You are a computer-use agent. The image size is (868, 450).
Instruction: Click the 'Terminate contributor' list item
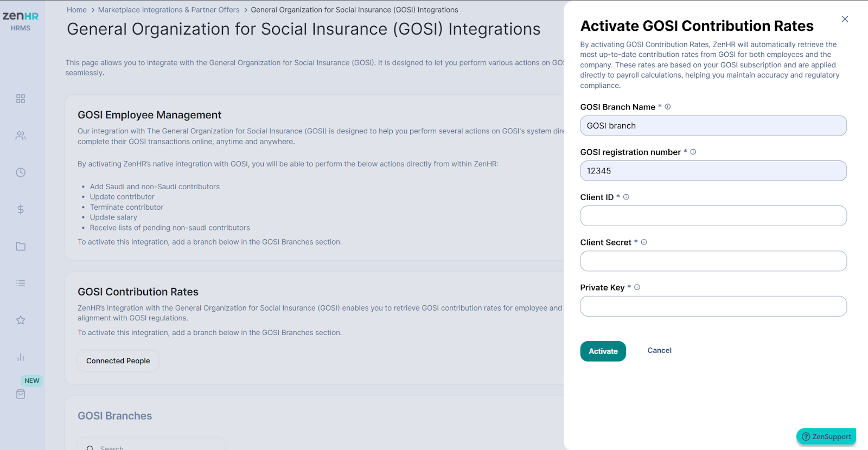[126, 207]
